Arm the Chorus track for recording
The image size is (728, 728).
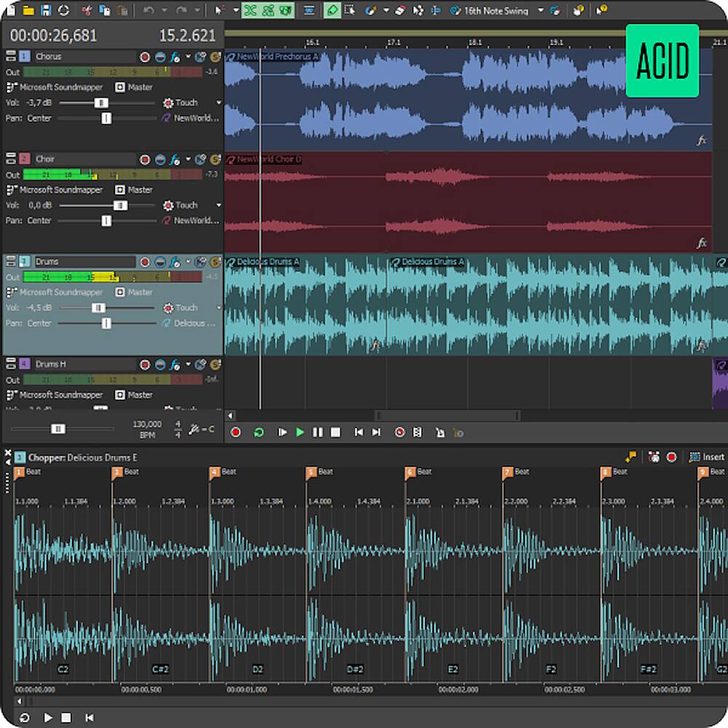(145, 57)
